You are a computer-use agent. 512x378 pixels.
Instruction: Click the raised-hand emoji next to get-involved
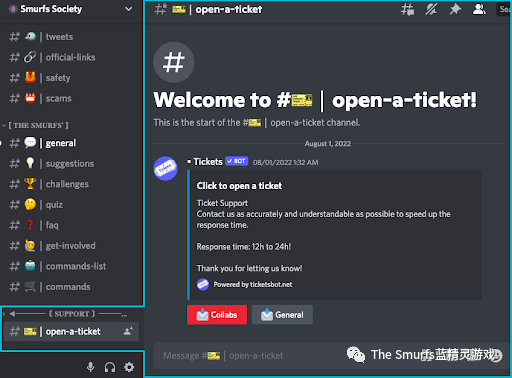pyautogui.click(x=30, y=245)
